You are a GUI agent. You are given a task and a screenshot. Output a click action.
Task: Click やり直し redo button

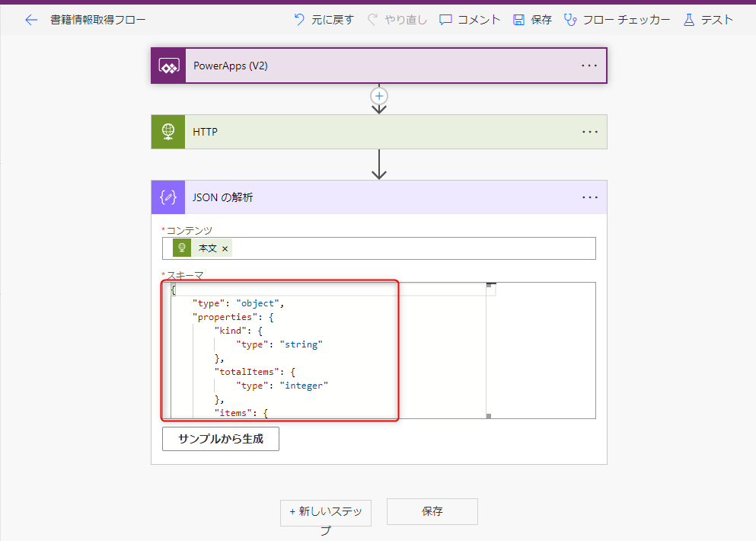click(397, 20)
